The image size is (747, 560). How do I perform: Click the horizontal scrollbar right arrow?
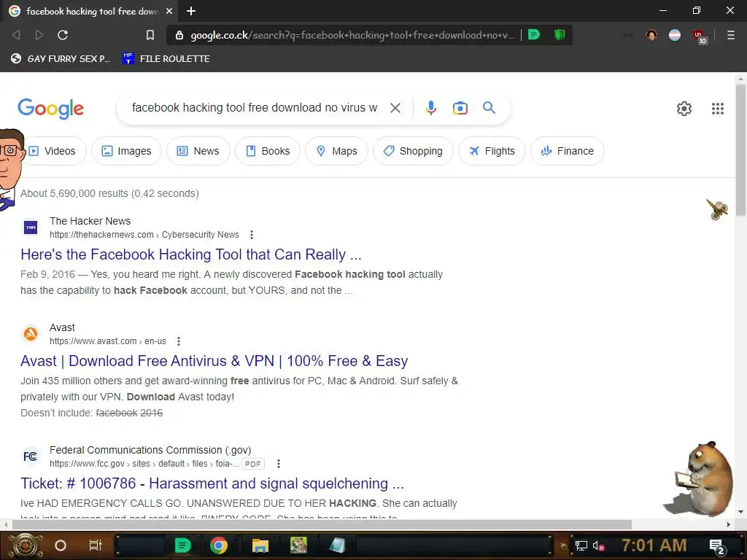[729, 525]
